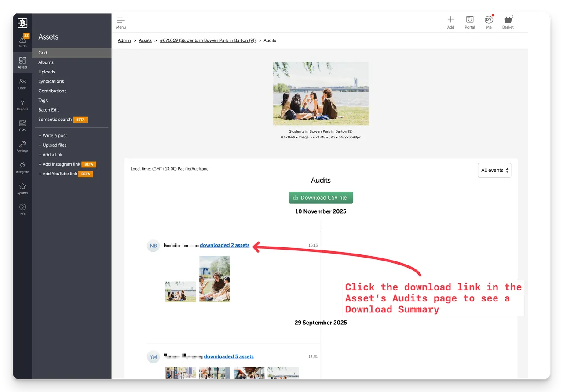Switch to the Albums sidebar item
563x392 pixels.
46,62
